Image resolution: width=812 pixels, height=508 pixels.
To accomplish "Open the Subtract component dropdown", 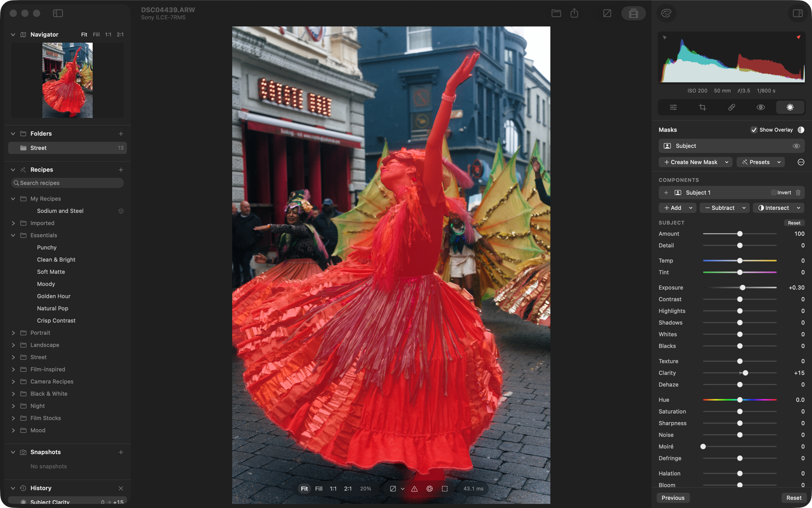I will pos(724,208).
